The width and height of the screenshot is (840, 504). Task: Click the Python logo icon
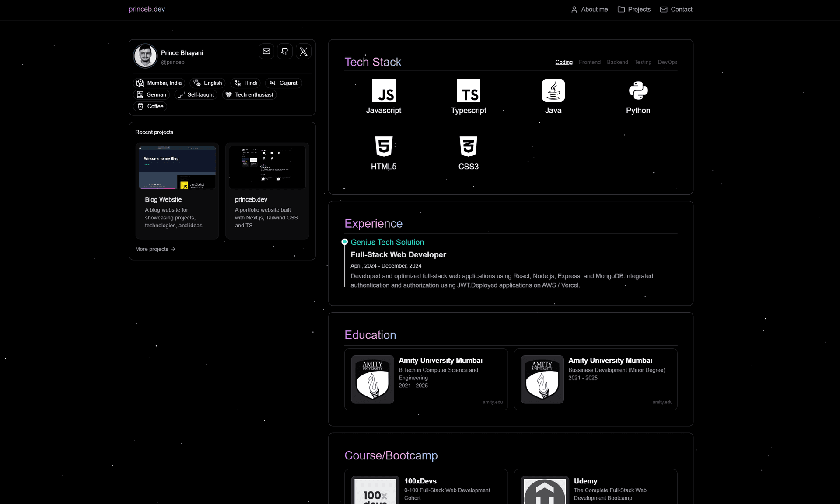[638, 91]
